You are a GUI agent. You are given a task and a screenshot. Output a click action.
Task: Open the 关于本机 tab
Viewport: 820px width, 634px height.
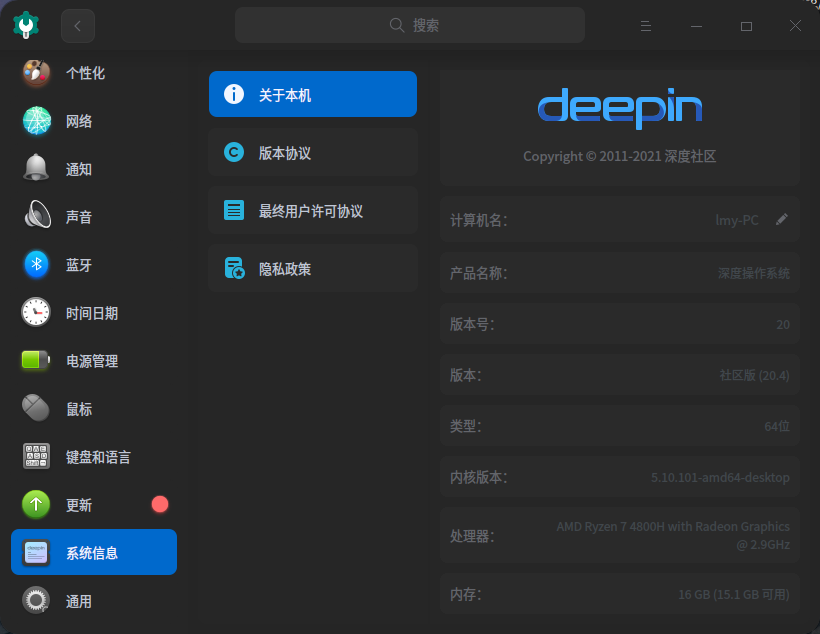pos(313,94)
